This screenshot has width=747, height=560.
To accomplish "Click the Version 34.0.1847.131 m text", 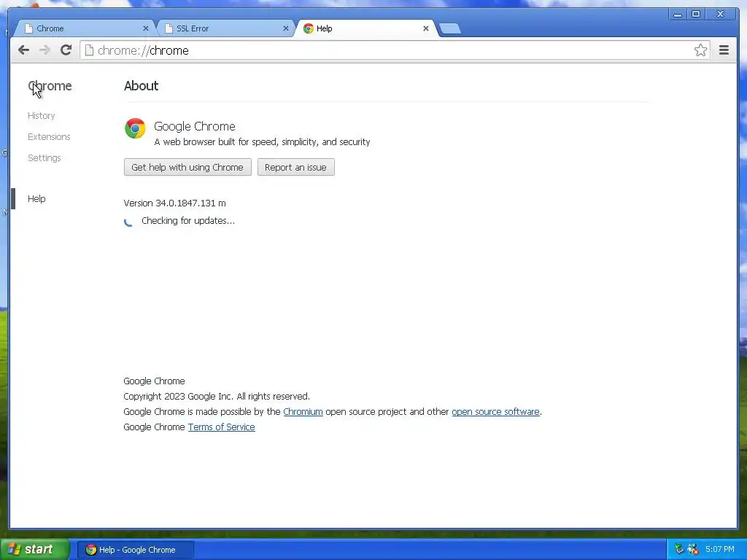I will [x=175, y=203].
